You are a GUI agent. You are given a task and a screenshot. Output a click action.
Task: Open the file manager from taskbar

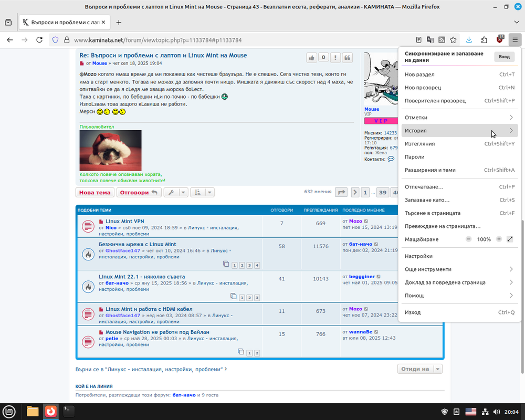point(33,412)
